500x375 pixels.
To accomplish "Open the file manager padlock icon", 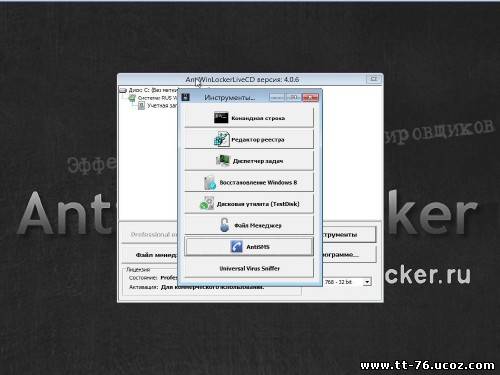I will [x=225, y=225].
